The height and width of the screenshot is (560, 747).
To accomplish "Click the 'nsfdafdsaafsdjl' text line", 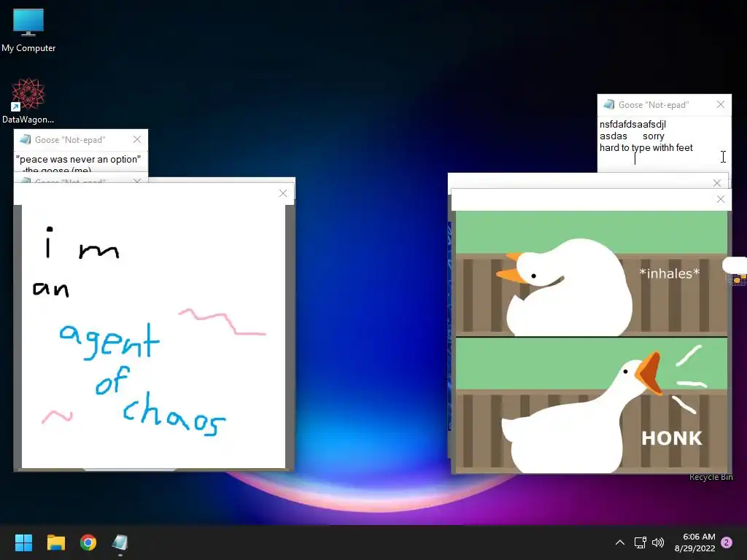I will (632, 124).
